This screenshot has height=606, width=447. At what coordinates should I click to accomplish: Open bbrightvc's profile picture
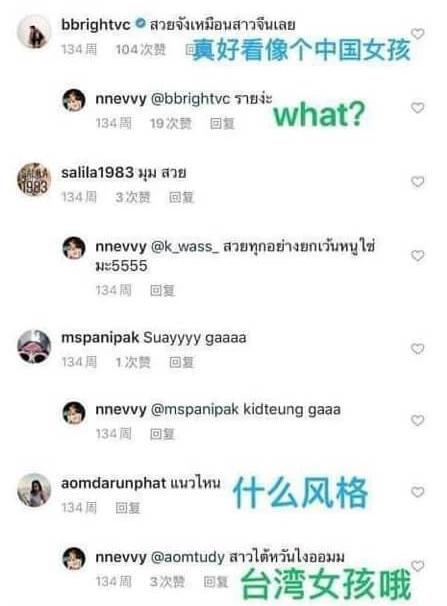click(x=34, y=32)
